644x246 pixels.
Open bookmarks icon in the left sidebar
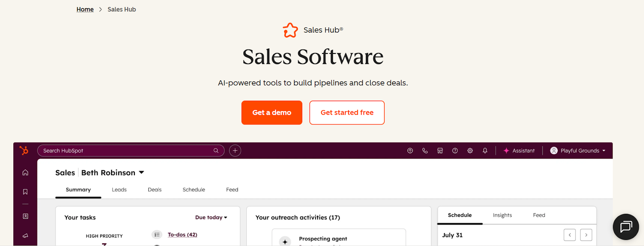pos(25,192)
